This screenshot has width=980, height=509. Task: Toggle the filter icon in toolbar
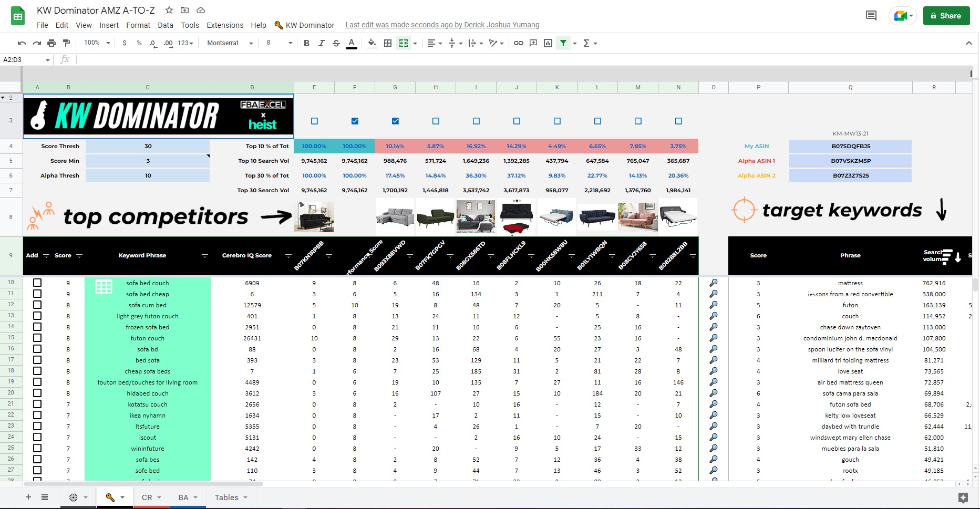click(x=563, y=43)
